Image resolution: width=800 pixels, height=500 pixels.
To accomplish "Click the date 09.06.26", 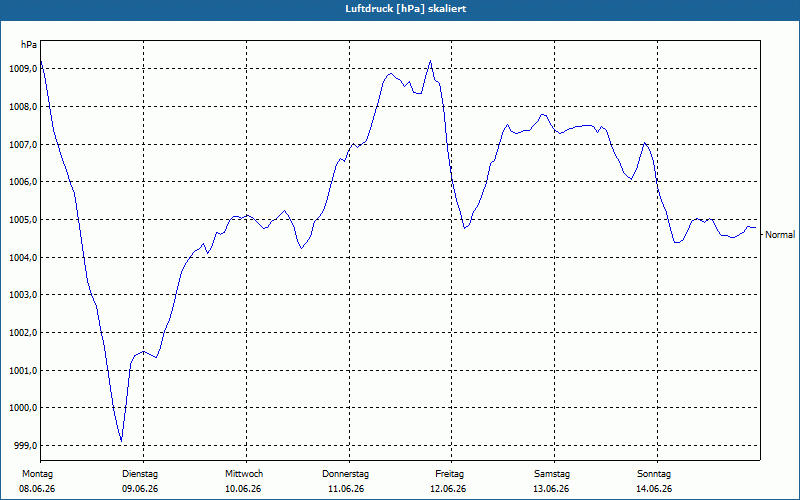I will [x=140, y=489].
